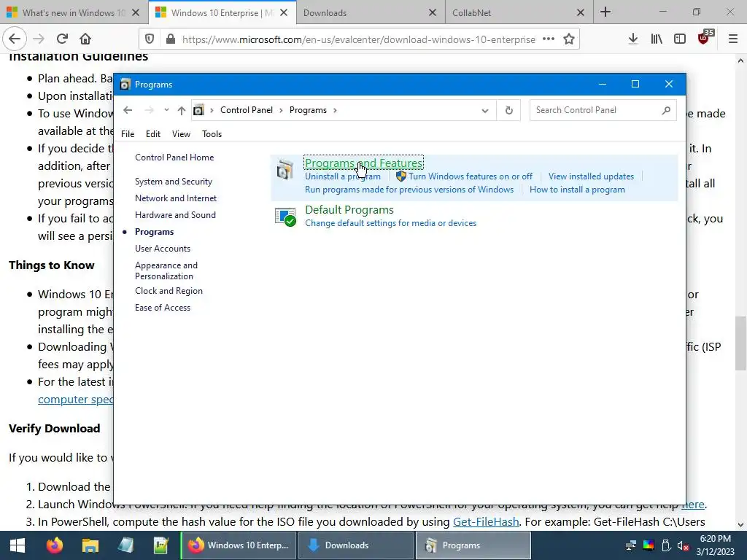Open File menu in Control Panel
Viewport: 747px width, 560px height.
128,134
